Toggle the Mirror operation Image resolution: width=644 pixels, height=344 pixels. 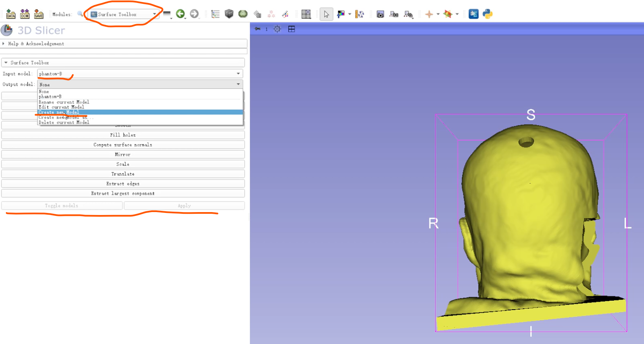click(123, 154)
